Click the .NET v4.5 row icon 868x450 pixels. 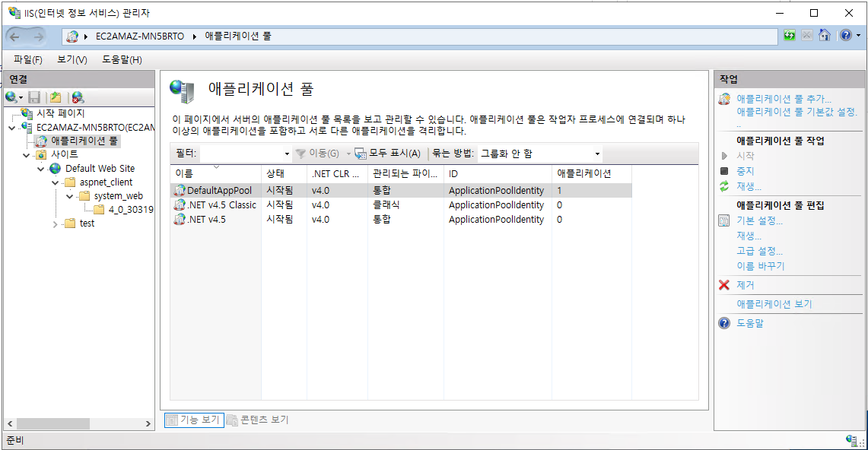[x=180, y=219]
